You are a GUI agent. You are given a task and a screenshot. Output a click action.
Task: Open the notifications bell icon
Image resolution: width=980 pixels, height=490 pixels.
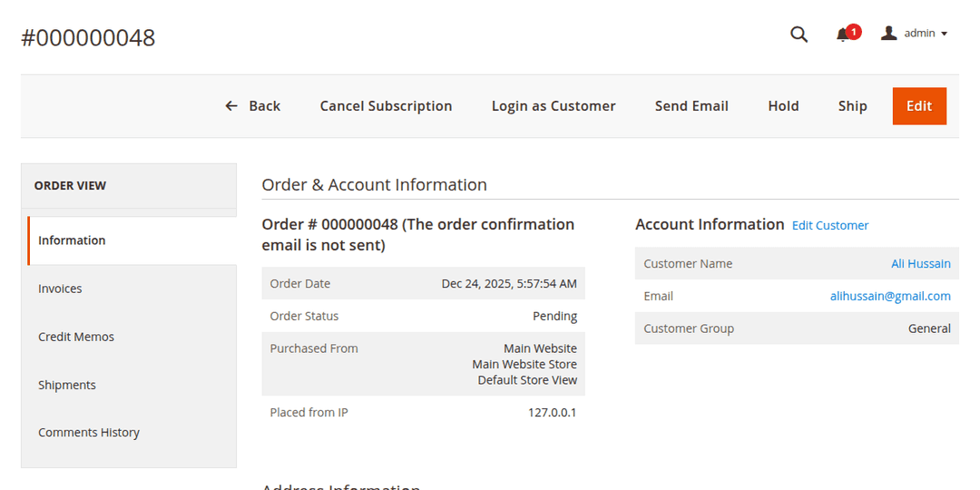click(842, 35)
